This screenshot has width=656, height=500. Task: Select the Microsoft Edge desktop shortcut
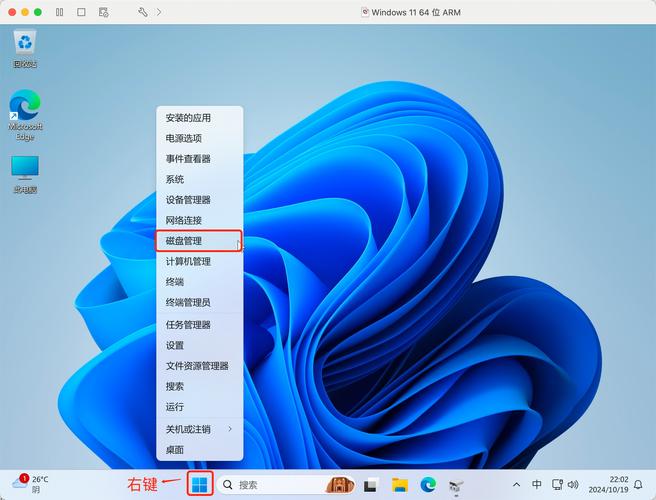(x=25, y=115)
